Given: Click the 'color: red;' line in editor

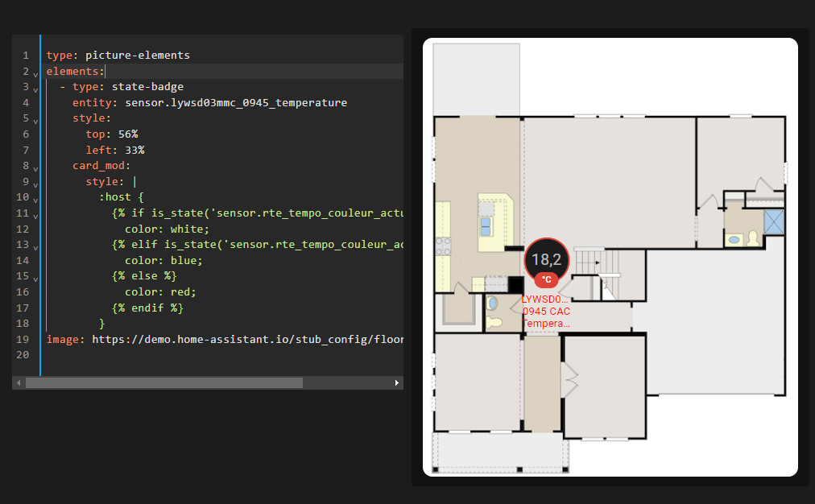Looking at the screenshot, I should tap(160, 292).
